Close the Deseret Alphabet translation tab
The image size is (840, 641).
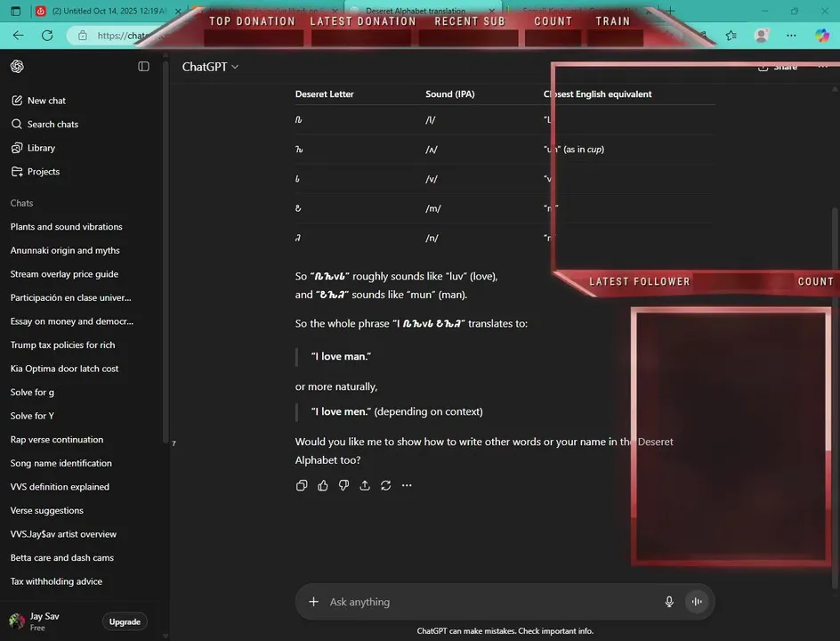(x=492, y=11)
